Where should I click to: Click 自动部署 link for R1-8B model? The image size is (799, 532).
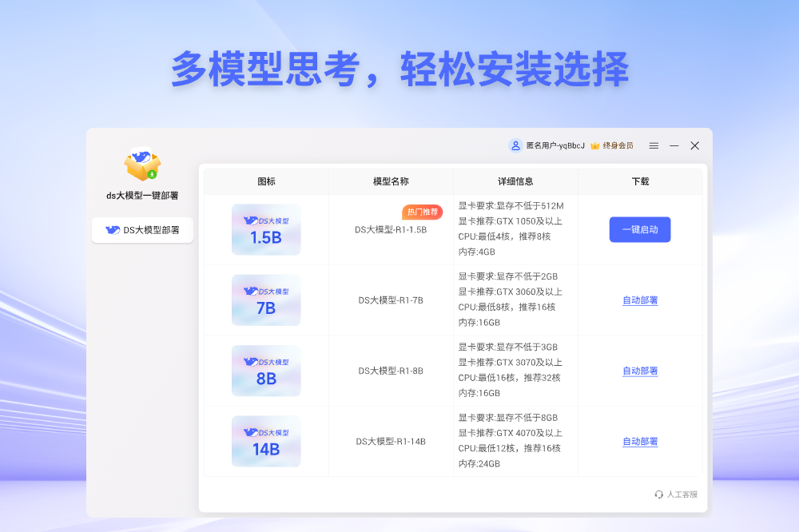click(639, 371)
